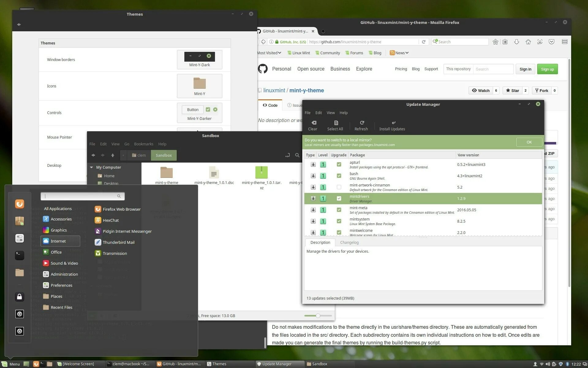588x368 pixels.
Task: Click the Firefox home icon
Action: tap(528, 42)
